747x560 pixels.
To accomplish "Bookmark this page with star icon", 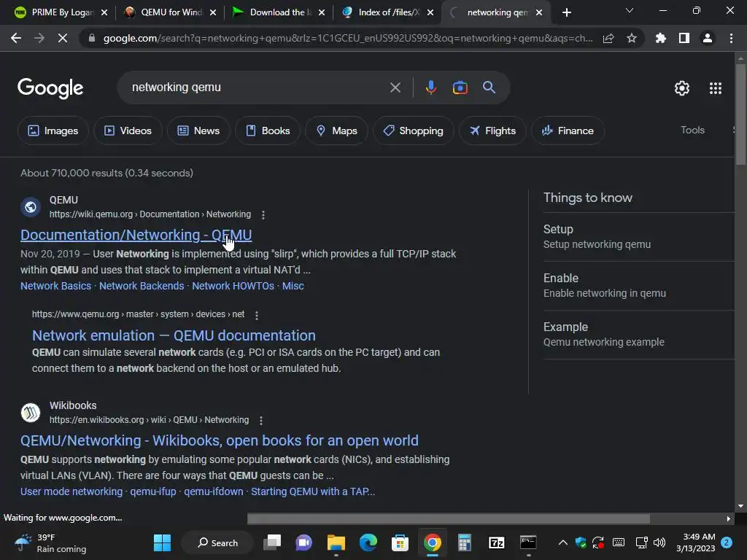I will tap(632, 38).
